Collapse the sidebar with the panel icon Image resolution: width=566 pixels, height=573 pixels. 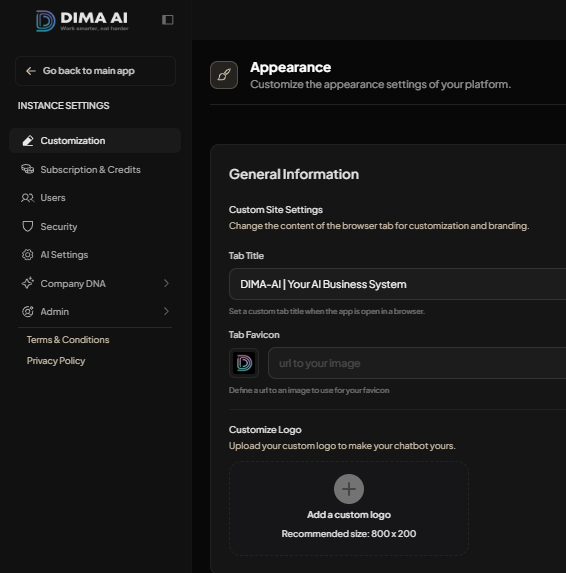coord(168,20)
